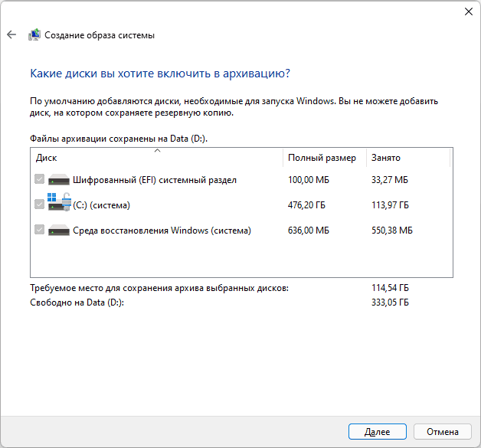Sort by the Диск column header
The height and width of the screenshot is (448, 481).
[157, 158]
